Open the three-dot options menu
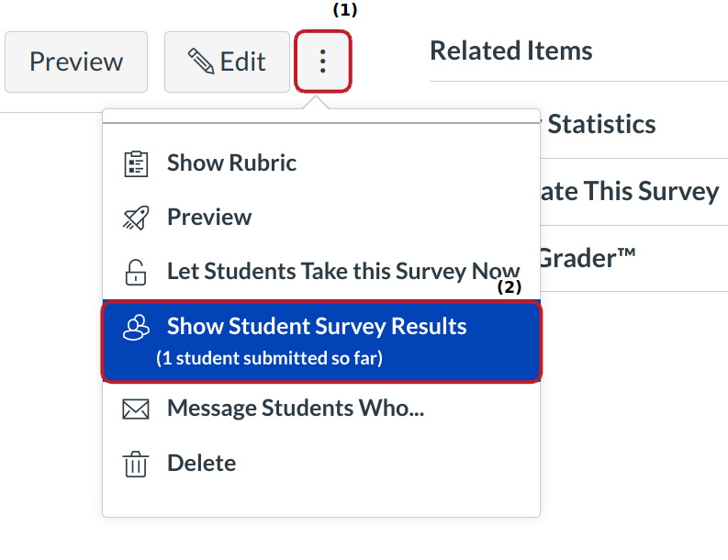 (x=322, y=62)
